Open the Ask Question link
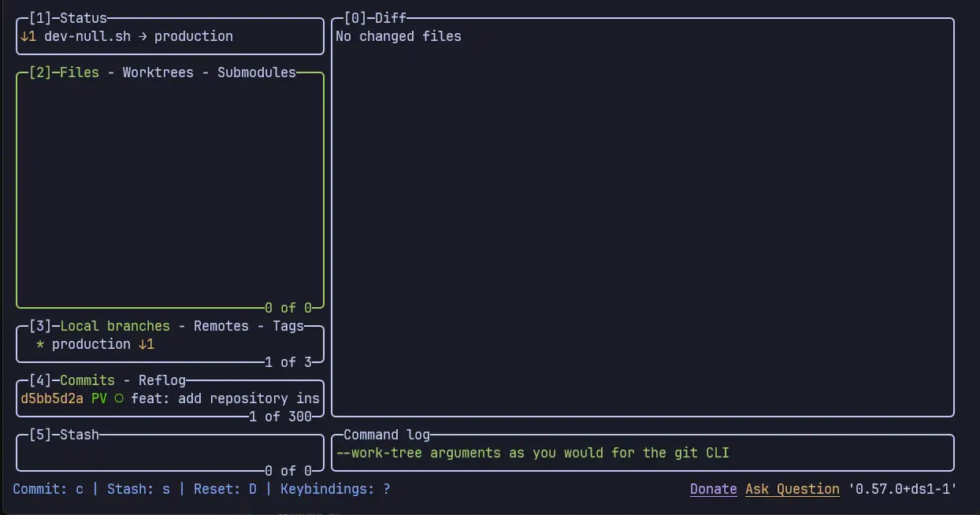 (x=793, y=489)
